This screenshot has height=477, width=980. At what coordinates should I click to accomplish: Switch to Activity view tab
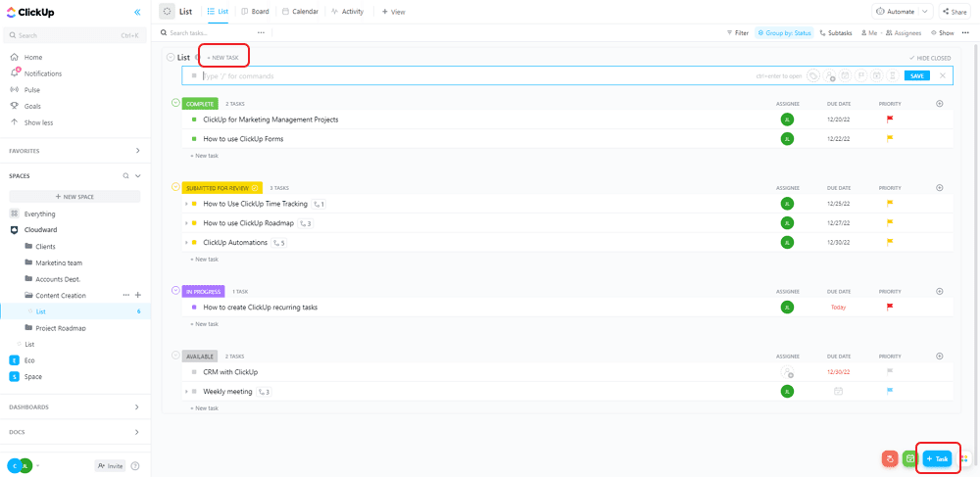[348, 11]
